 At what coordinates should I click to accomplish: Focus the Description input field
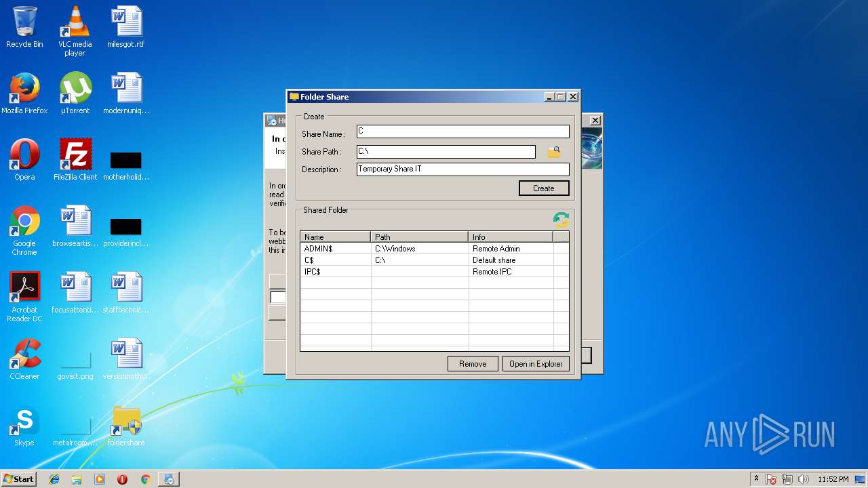[x=463, y=169]
